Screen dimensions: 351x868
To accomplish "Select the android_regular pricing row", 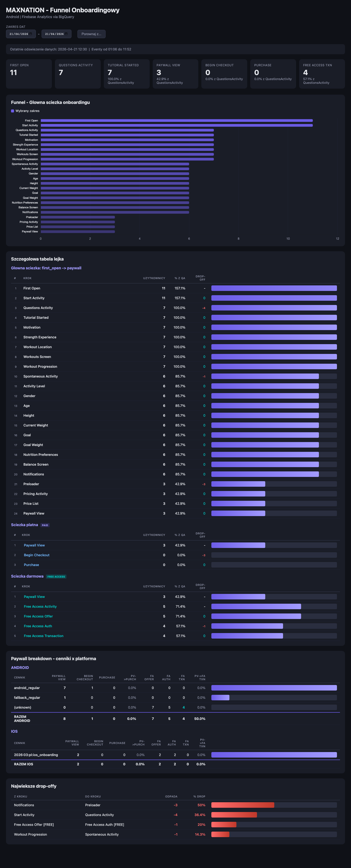I will tap(175, 688).
